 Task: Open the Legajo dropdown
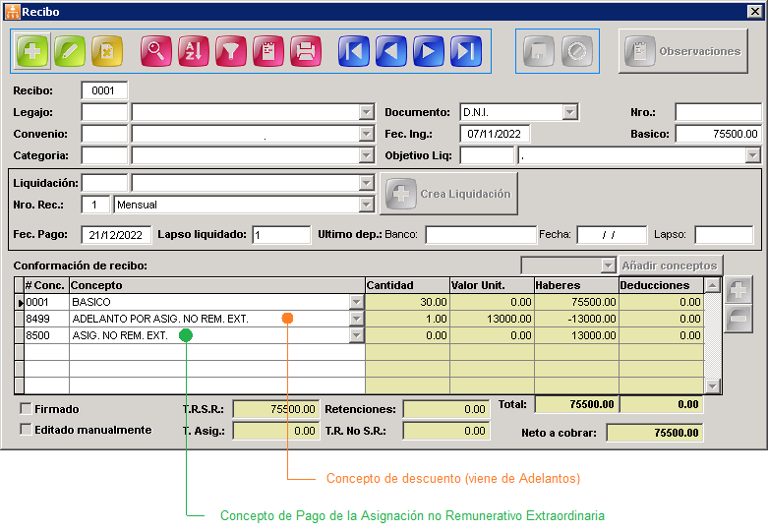pos(367,112)
